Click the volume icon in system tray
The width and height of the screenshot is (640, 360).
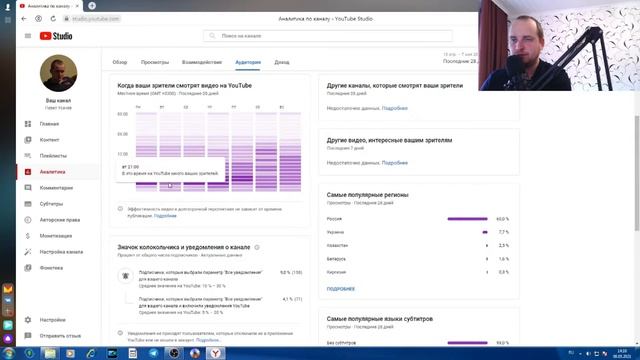point(588,353)
